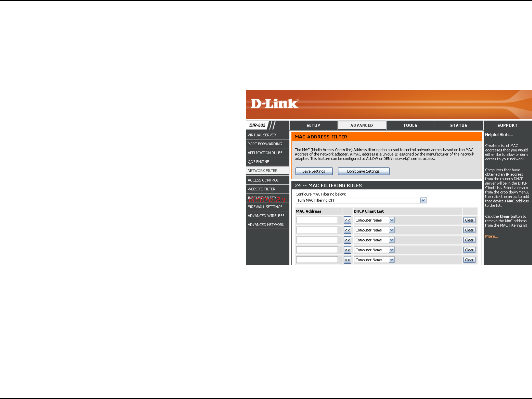Click the D-Link logo
Viewport: 532px width, 399px height.
point(274,104)
